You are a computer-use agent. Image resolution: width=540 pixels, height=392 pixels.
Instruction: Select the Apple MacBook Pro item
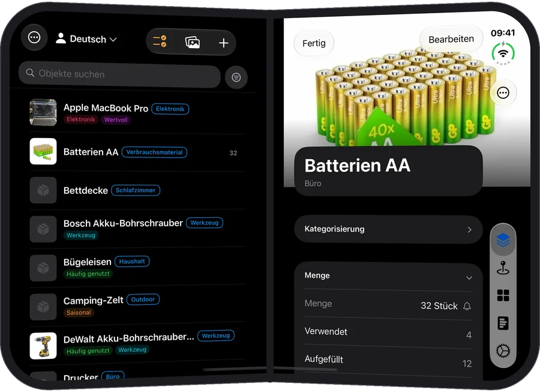click(x=138, y=113)
